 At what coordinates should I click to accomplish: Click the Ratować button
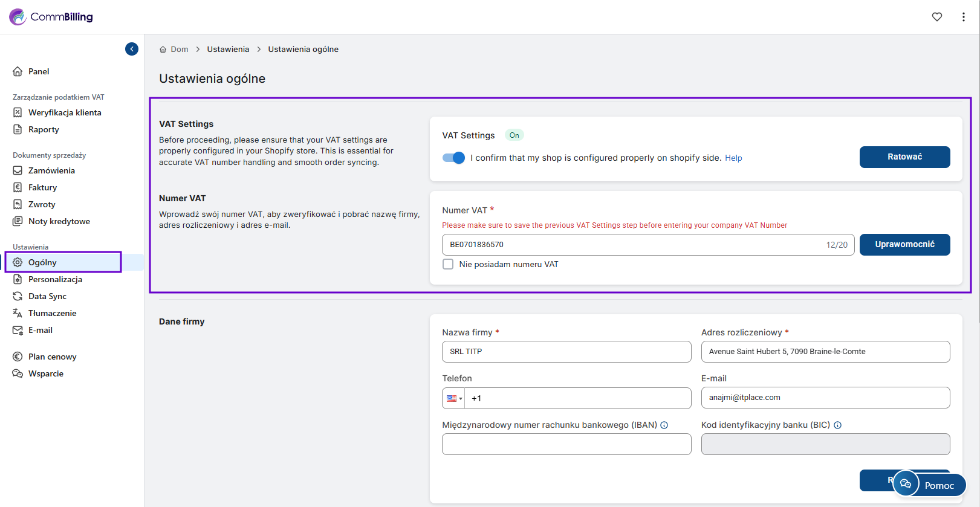click(x=904, y=157)
